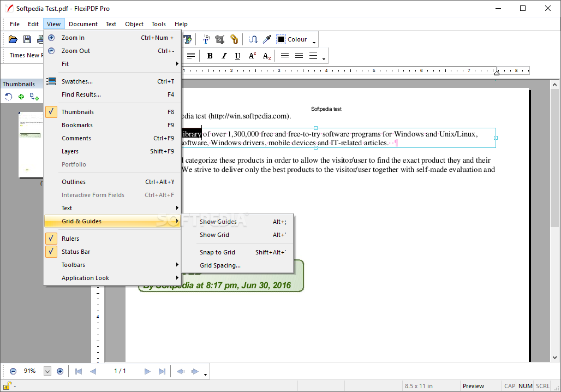Highlight Grid & Guides submenu entry
Screen dimensions: 561x392
[112, 221]
